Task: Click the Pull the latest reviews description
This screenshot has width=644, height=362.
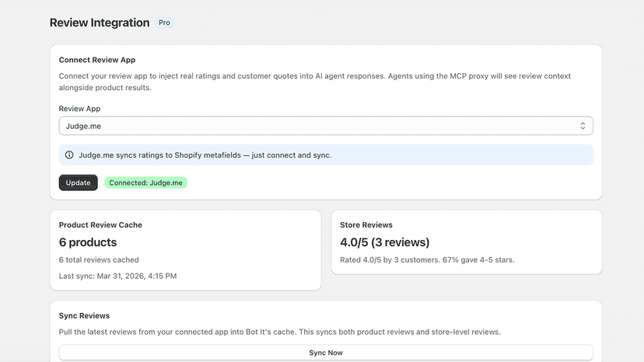Action: coord(280,332)
